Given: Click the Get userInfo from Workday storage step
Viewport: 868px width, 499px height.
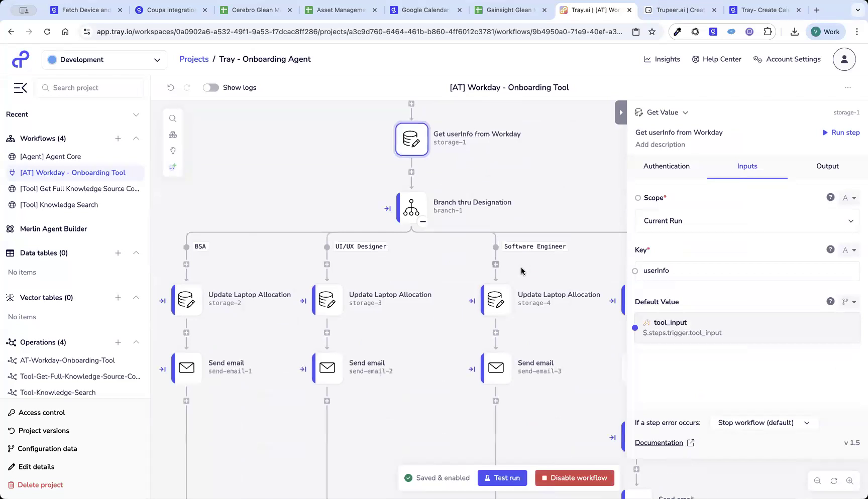Looking at the screenshot, I should pyautogui.click(x=411, y=139).
